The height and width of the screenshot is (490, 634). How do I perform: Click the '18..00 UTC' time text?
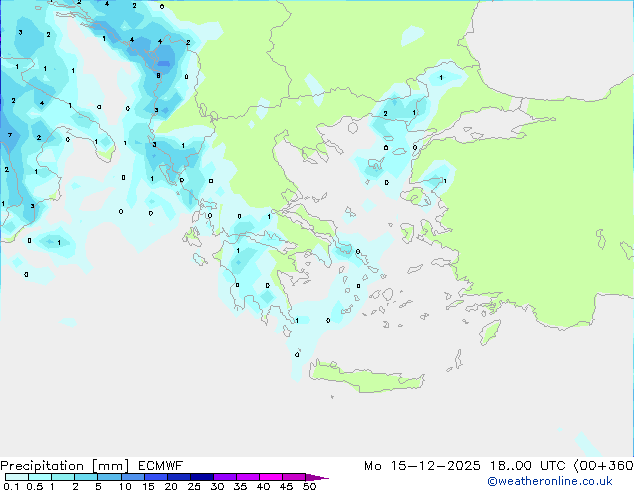pos(527,466)
